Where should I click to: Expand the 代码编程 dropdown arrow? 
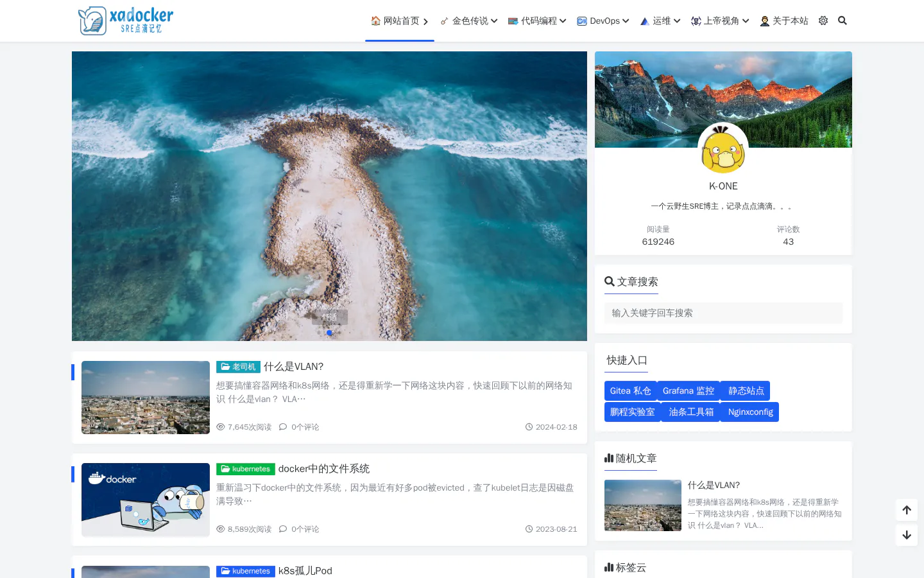(563, 21)
